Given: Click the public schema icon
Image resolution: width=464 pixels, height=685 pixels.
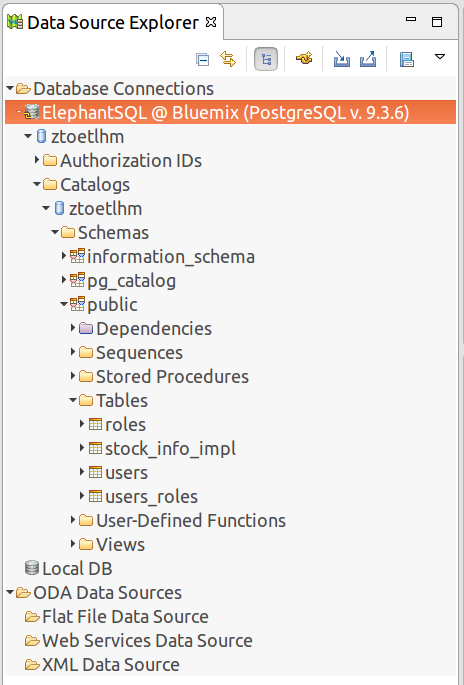Looking at the screenshot, I should 77,304.
